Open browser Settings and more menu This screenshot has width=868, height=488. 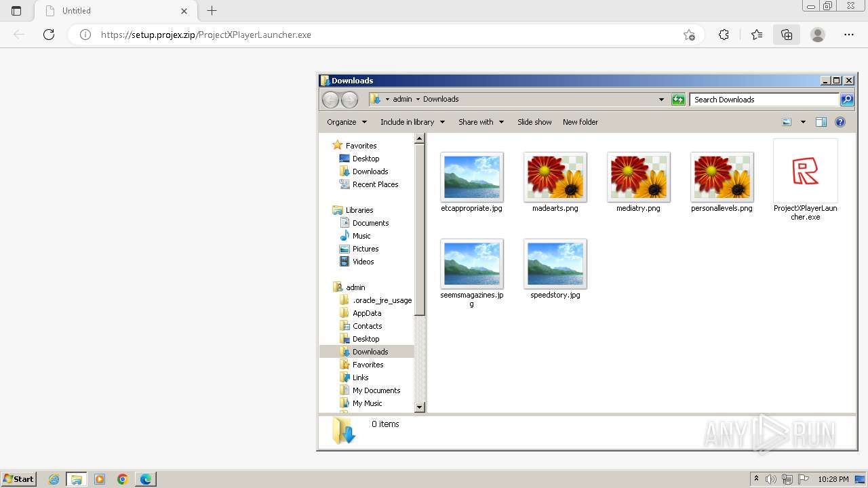pyautogui.click(x=849, y=35)
